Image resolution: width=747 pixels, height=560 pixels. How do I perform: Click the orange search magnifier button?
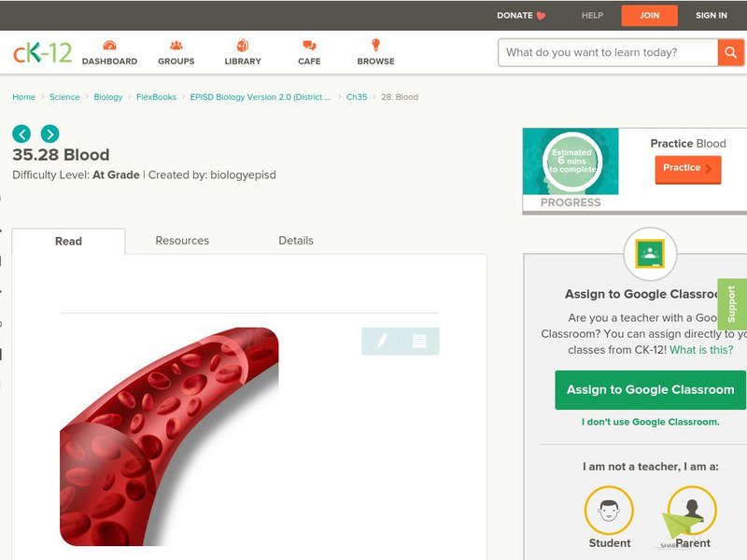[x=730, y=52]
